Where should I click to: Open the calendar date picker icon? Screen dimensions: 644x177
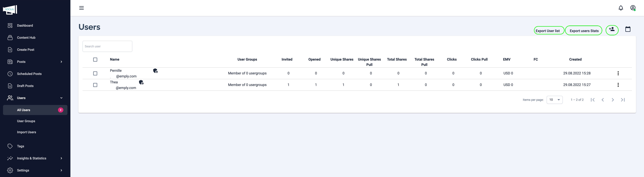click(628, 29)
